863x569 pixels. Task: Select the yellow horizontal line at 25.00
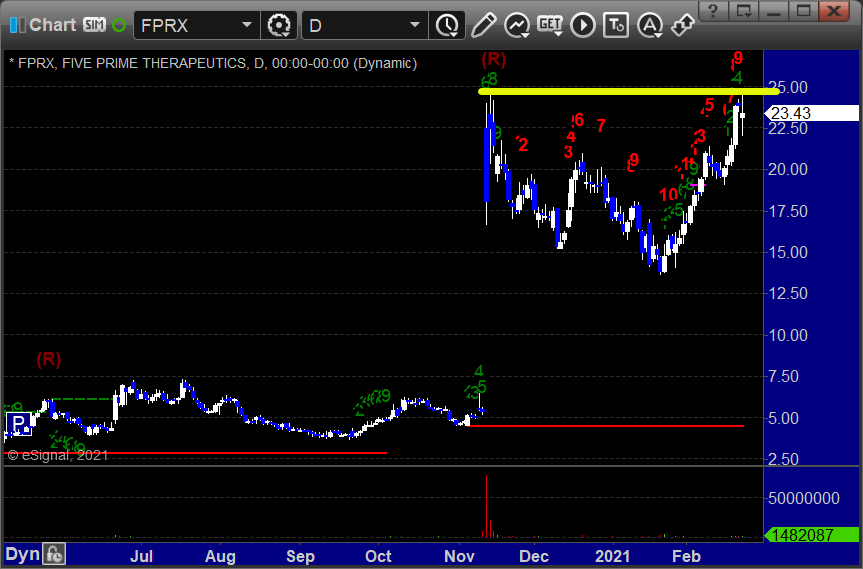(x=629, y=91)
